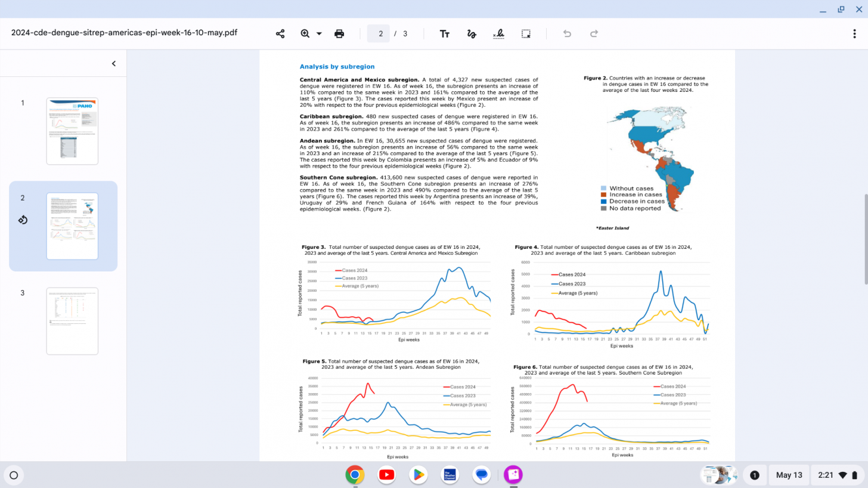Select the freehand draw tool
868x488 pixels.
[472, 33]
